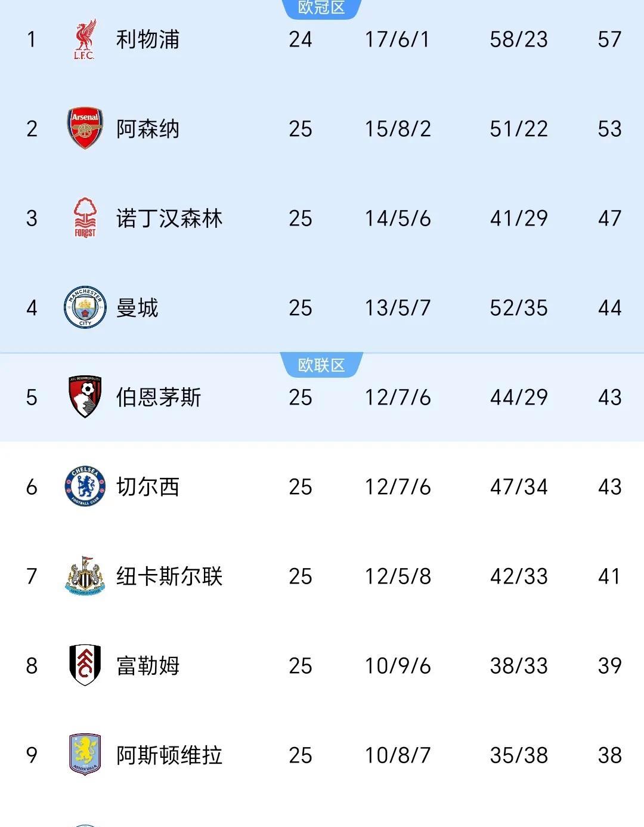
Task: Click 纽卡斯尔联 goals 42/33
Action: [518, 576]
